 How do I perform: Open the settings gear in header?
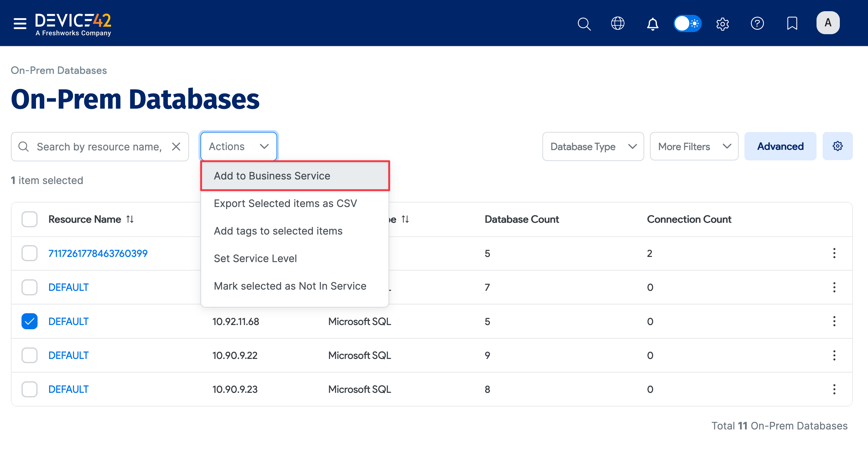[x=722, y=24]
